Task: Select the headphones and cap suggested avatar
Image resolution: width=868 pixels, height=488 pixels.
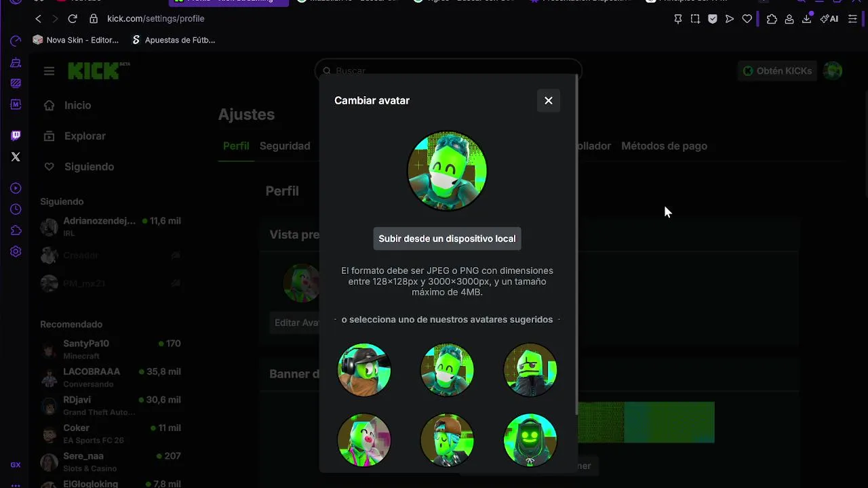Action: [364, 369]
